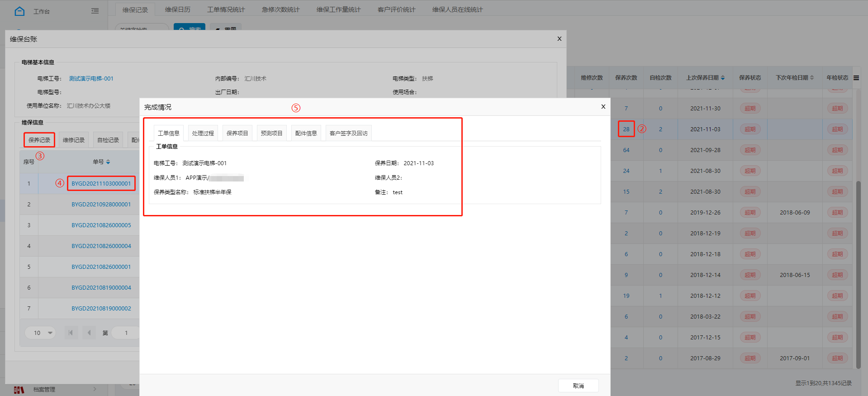Go to first page of records
The height and width of the screenshot is (396, 868).
pos(71,333)
